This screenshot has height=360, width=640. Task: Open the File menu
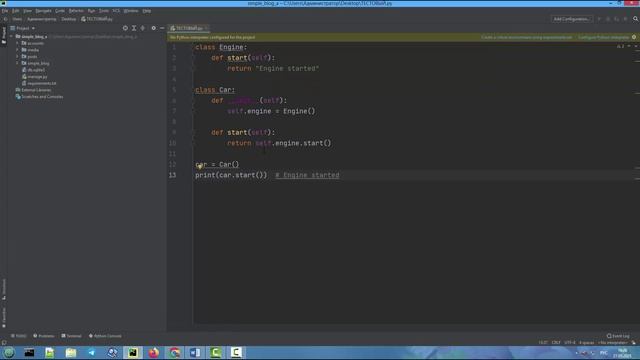[5, 11]
